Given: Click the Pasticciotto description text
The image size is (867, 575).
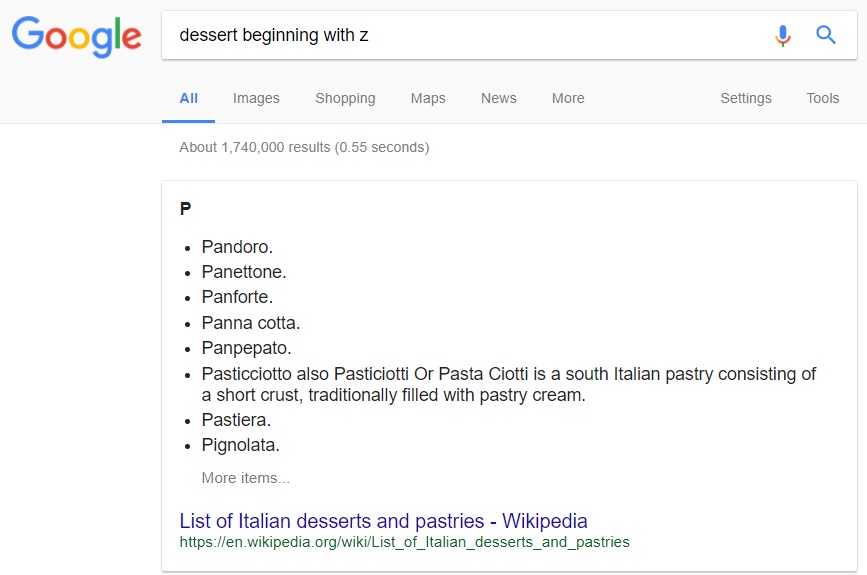Looking at the screenshot, I should pos(509,384).
